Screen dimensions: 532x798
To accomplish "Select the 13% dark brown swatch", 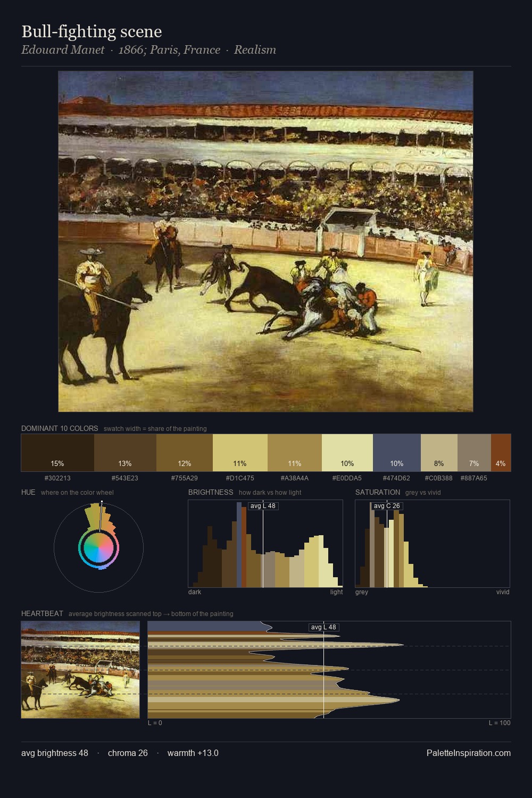I will click(x=125, y=453).
